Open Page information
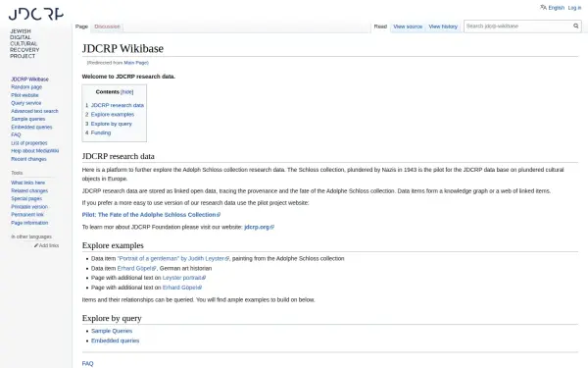The image size is (588, 368). tap(29, 223)
